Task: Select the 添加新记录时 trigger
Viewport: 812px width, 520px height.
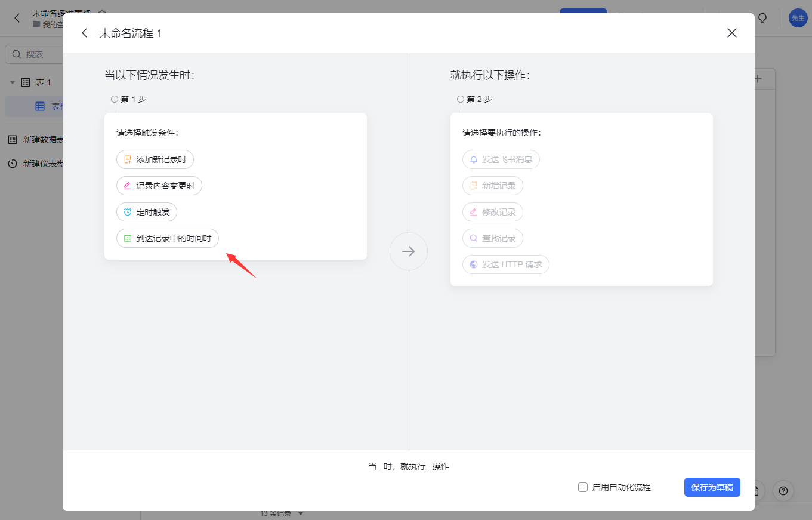Action: (155, 160)
